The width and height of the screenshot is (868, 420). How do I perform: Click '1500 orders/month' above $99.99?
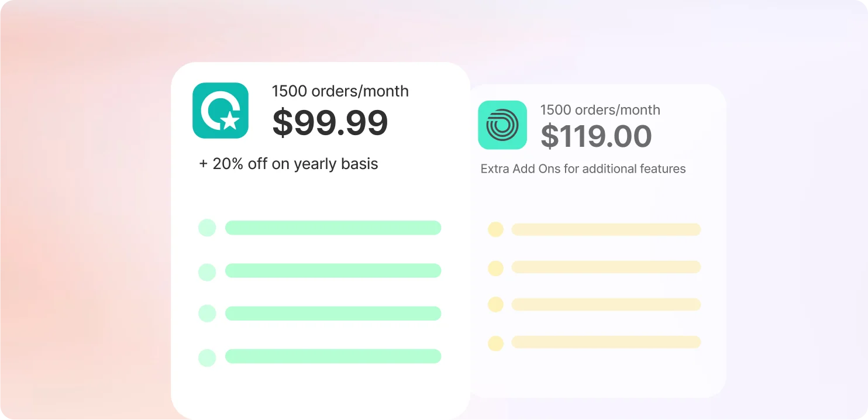tap(340, 91)
